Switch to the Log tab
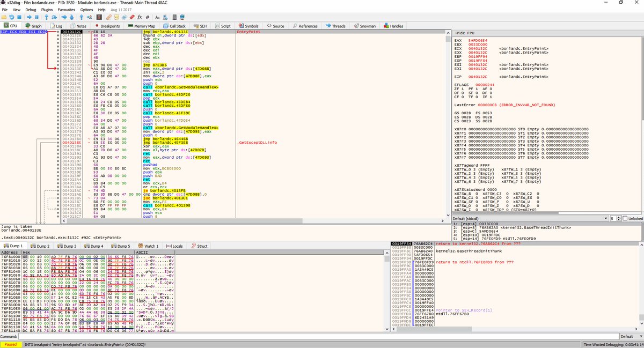Screen dimensions: 644x348 (x=56, y=26)
